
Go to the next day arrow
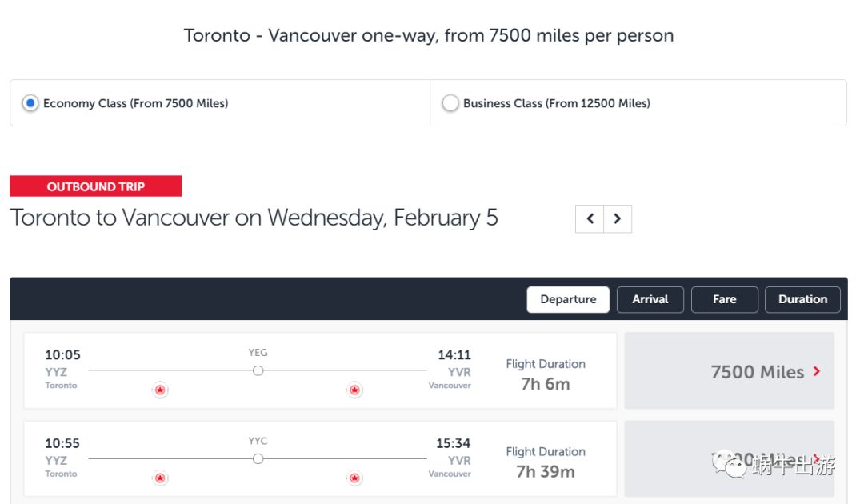click(618, 219)
